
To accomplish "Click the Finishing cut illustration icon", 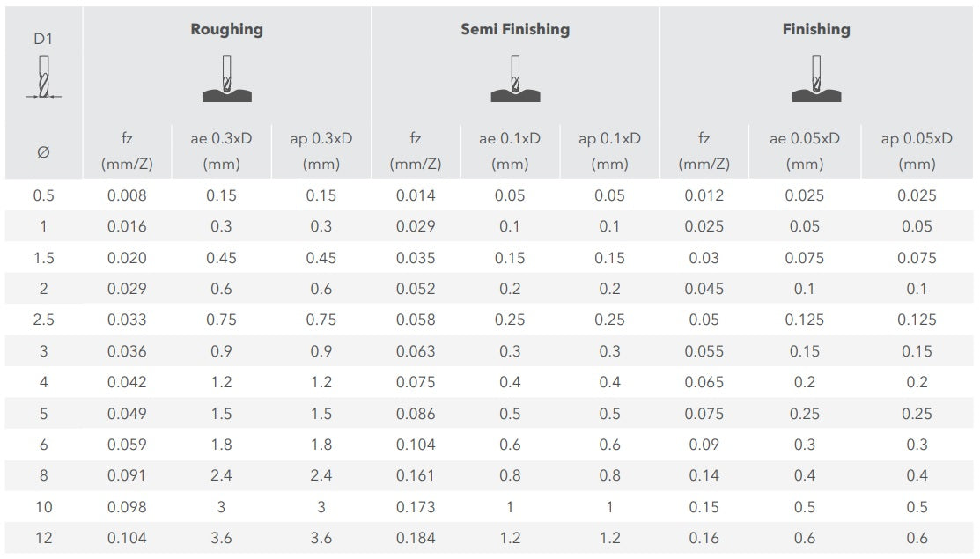I will (x=816, y=78).
